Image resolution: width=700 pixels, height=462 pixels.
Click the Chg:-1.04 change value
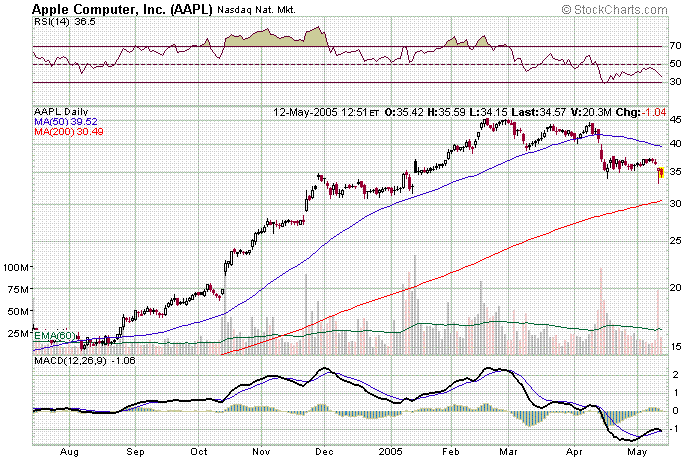coord(641,112)
